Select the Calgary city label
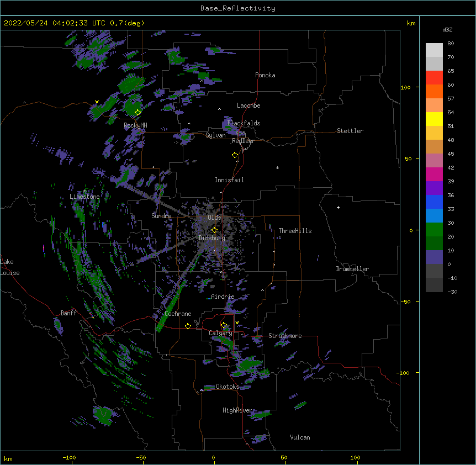This screenshot has width=476, height=465. [220, 333]
